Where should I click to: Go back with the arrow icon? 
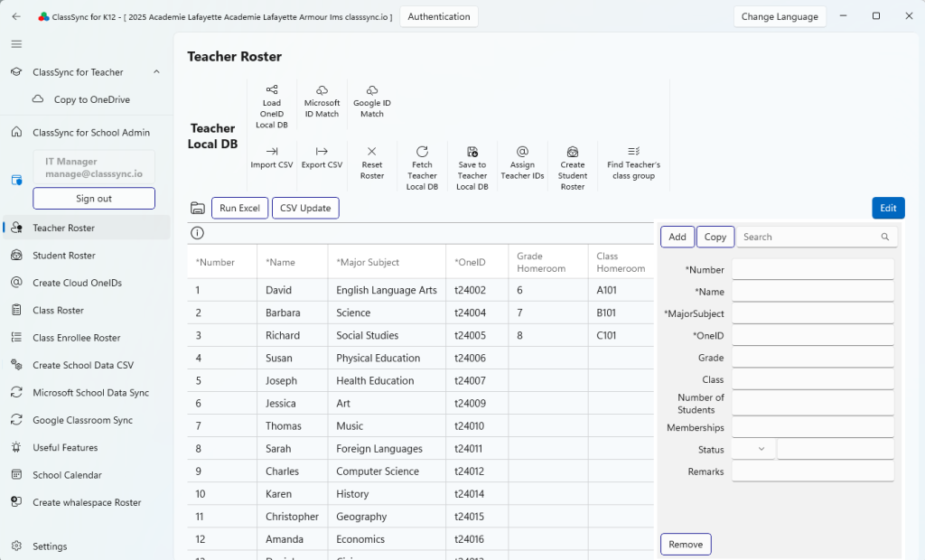click(x=16, y=16)
